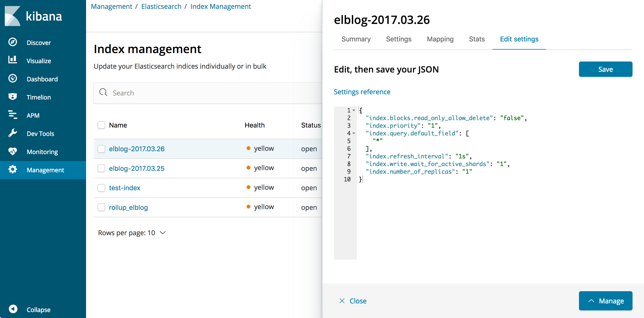Open the rollup_elblog index link

pos(128,207)
